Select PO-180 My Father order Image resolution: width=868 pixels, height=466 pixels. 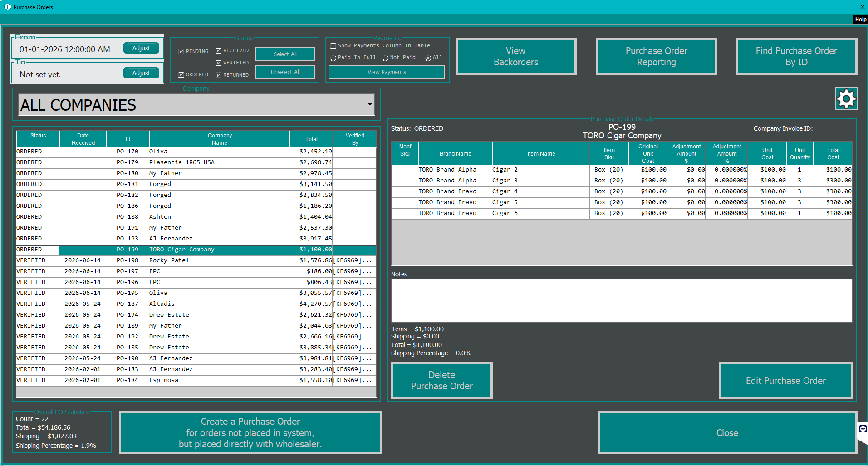196,173
